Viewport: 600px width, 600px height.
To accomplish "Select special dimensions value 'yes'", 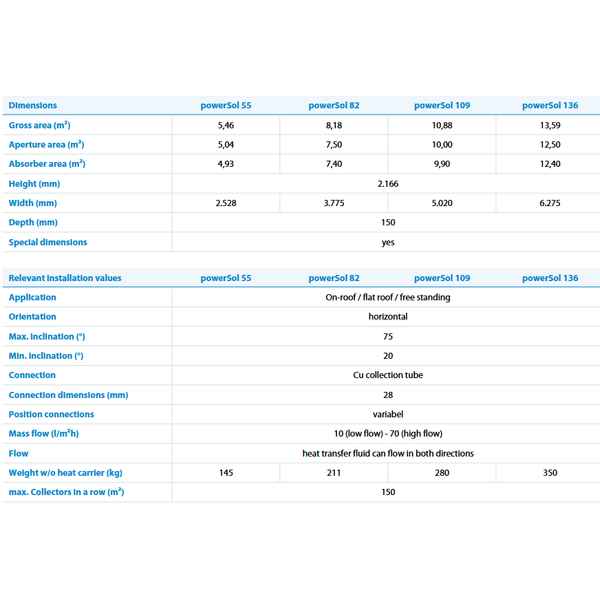I will pos(388,243).
